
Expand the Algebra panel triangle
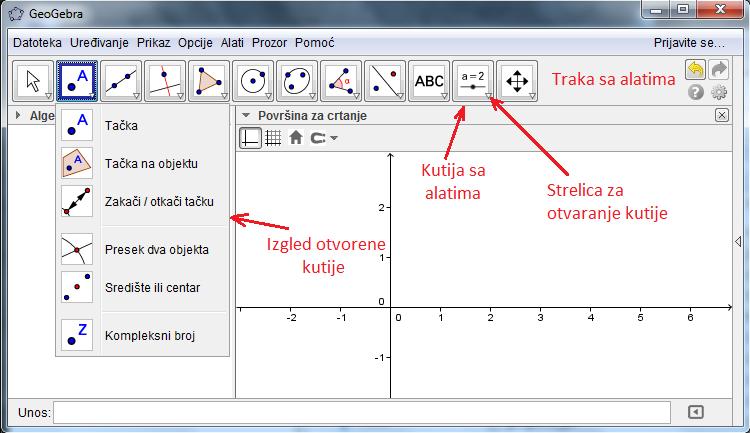point(18,115)
